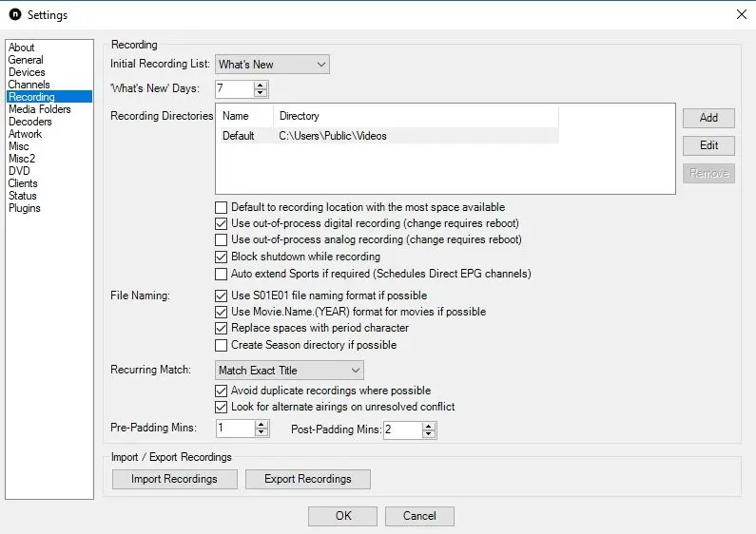Click Add to add a recording directory
Screen dimensions: 756x534
tap(708, 118)
